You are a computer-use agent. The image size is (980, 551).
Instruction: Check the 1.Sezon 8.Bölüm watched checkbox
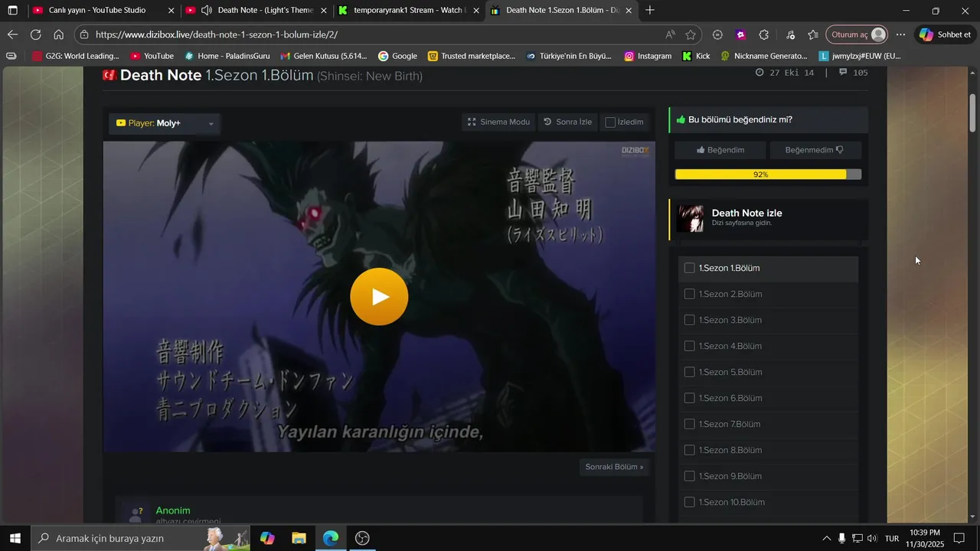coord(689,450)
